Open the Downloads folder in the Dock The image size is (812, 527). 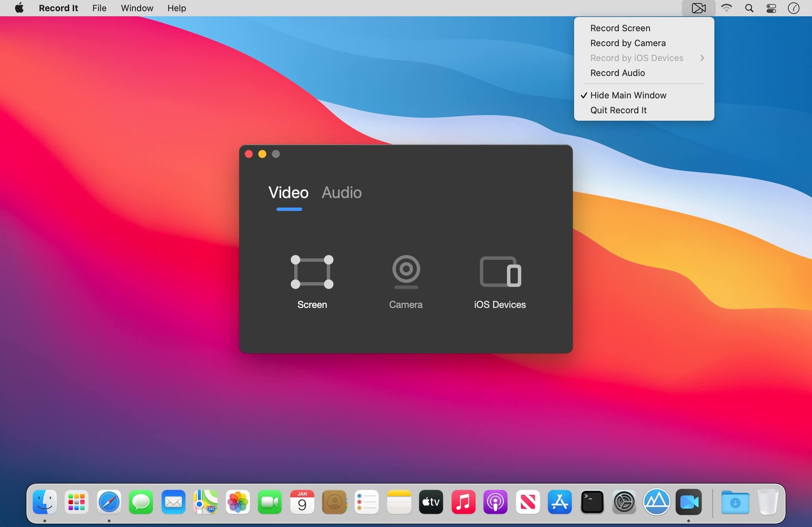click(x=735, y=502)
